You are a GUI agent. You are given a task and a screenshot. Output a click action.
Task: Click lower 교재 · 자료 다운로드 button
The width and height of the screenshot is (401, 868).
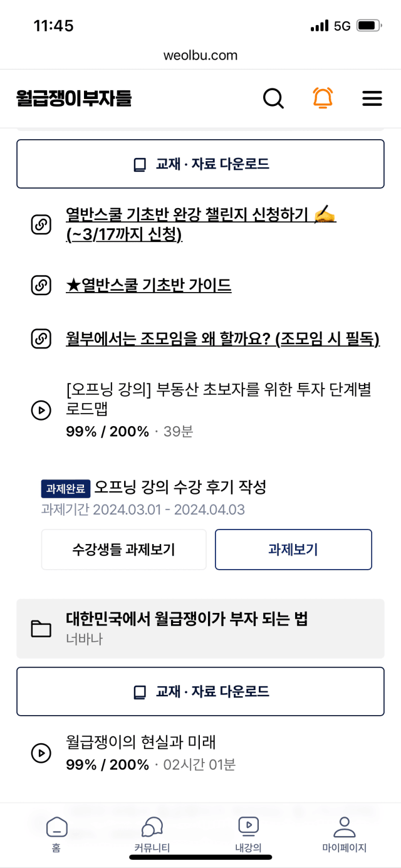tap(200, 691)
